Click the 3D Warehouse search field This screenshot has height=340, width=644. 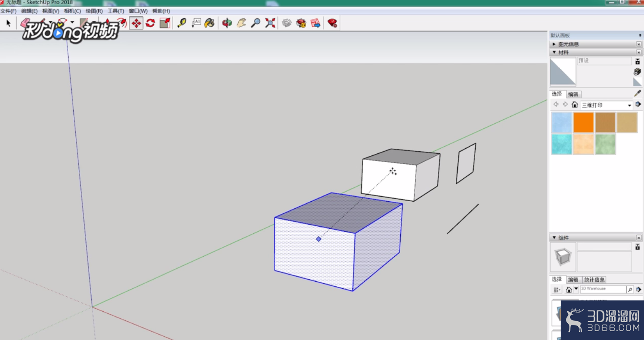click(x=603, y=289)
